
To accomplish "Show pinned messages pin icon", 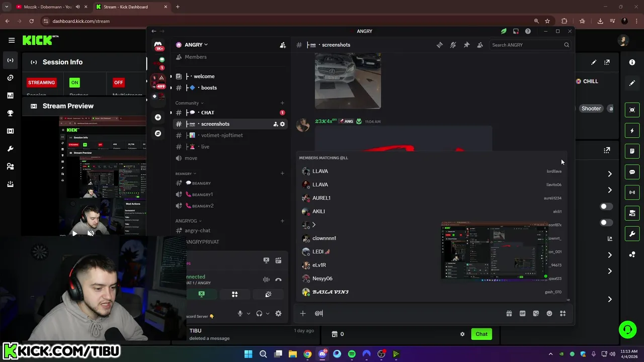I will (466, 45).
